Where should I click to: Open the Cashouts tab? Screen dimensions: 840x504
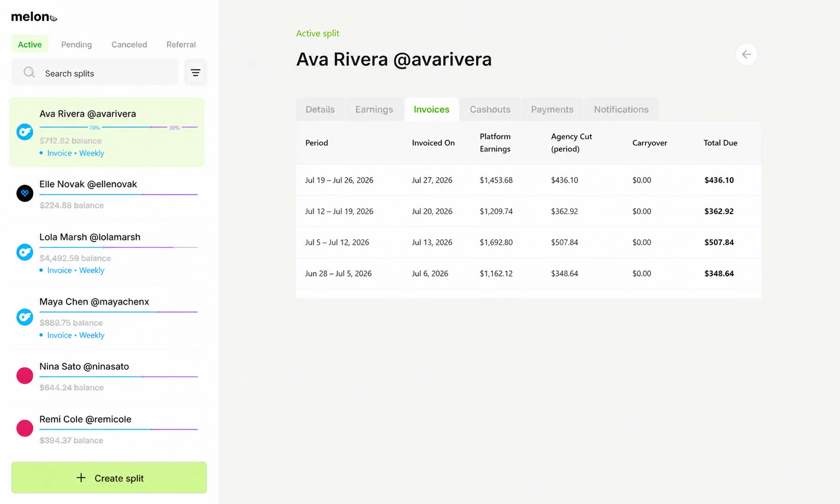tap(490, 109)
